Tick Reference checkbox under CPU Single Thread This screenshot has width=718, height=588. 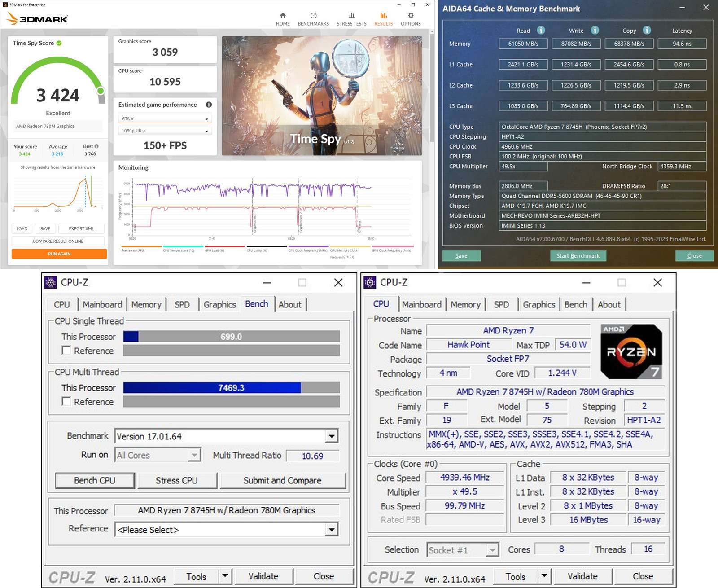66,351
